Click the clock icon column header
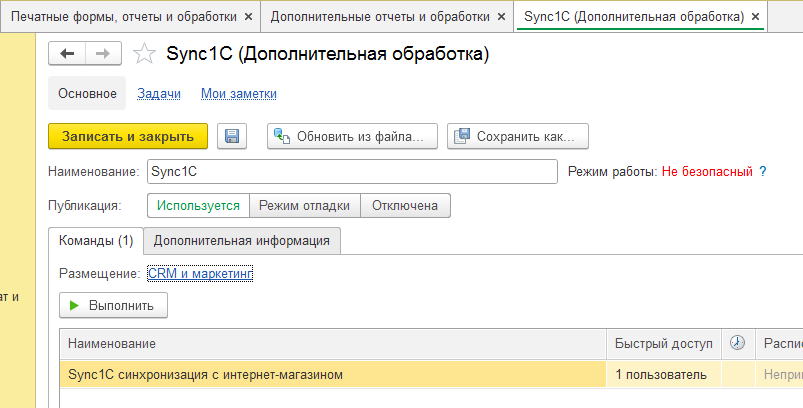The height and width of the screenshot is (408, 803). [x=738, y=343]
